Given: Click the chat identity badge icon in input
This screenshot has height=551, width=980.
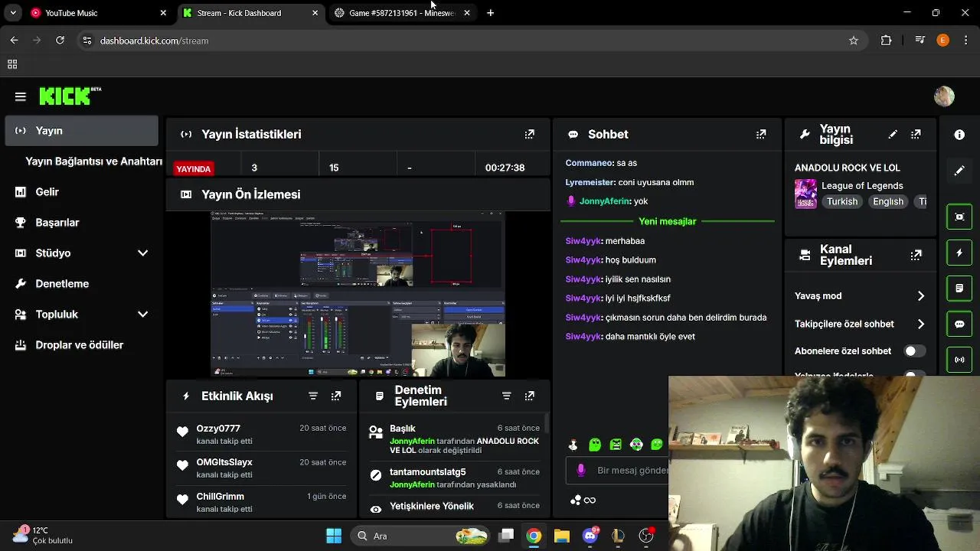Looking at the screenshot, I should click(580, 470).
